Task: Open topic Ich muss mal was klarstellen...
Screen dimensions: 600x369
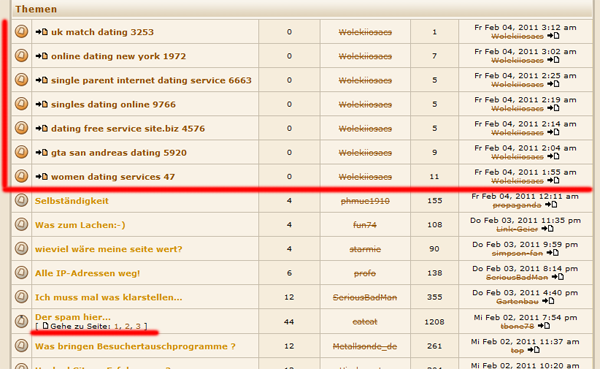Action: [109, 297]
